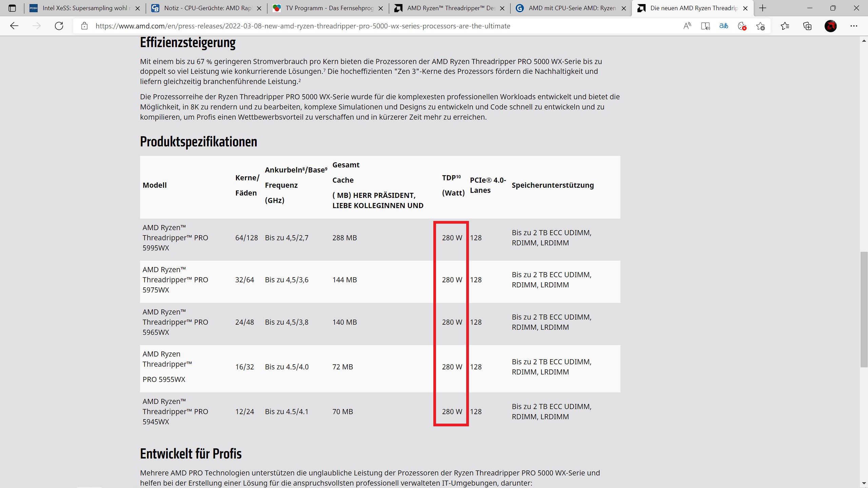This screenshot has width=868, height=488.
Task: Refresh the current page
Action: click(59, 26)
